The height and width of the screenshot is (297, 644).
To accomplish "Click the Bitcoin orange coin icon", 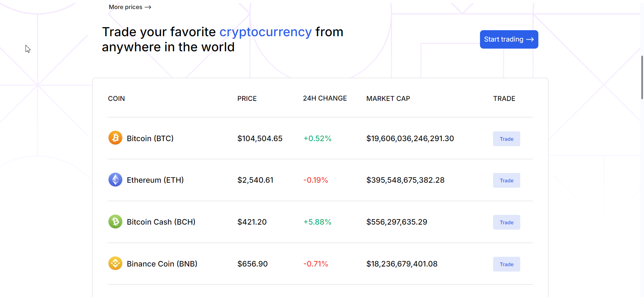I will pyautogui.click(x=115, y=138).
